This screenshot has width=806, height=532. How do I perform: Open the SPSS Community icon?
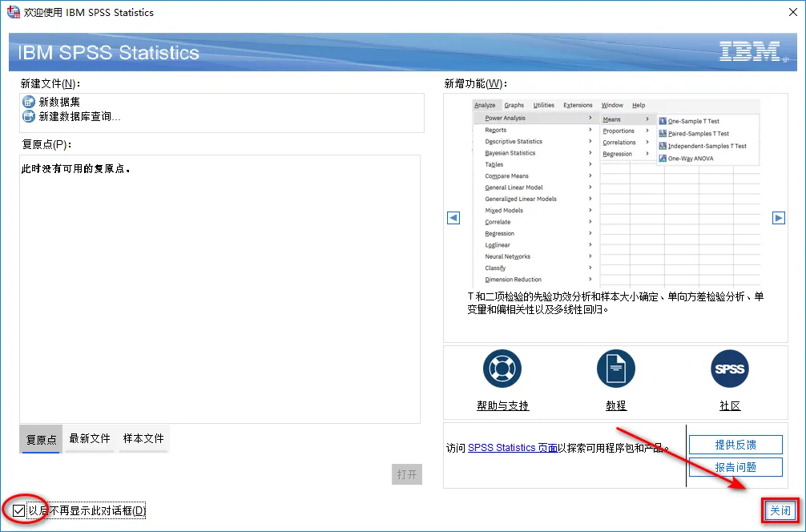tap(729, 369)
